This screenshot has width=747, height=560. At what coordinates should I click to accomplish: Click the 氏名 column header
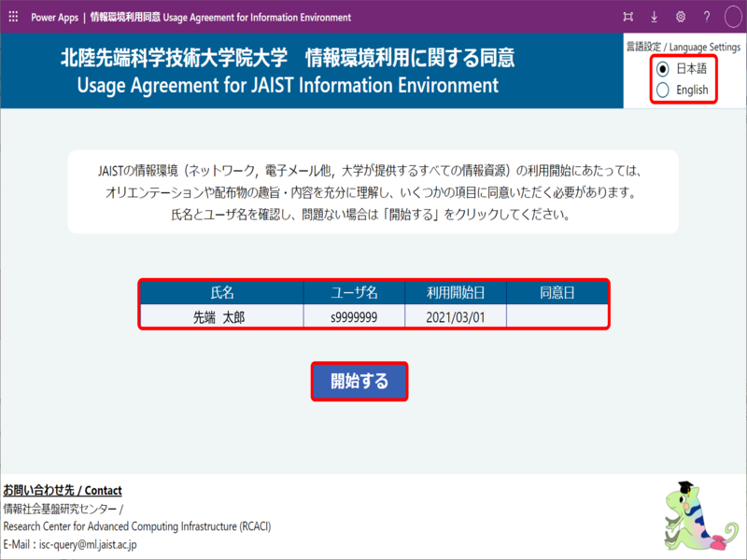222,292
